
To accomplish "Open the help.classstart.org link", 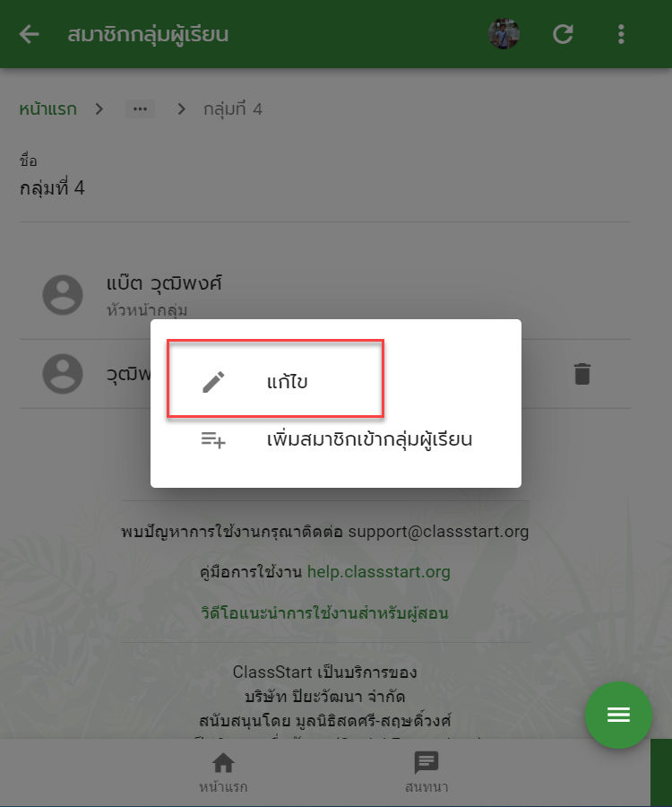I will click(x=378, y=572).
